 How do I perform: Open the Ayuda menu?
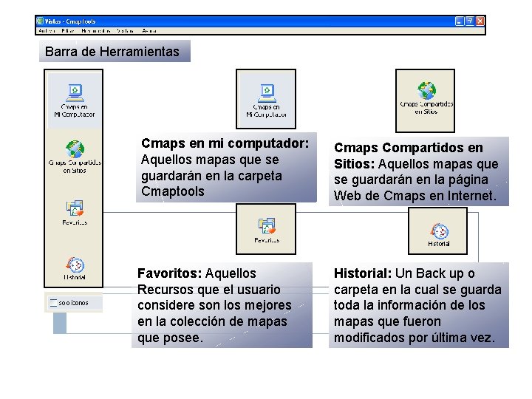[x=149, y=31]
